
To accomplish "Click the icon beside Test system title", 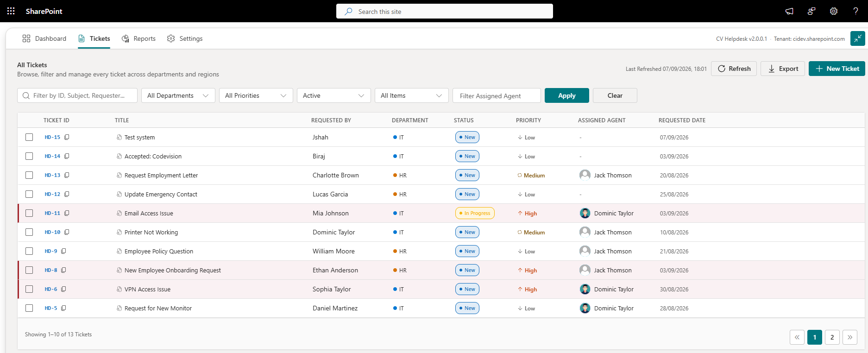I will point(119,137).
